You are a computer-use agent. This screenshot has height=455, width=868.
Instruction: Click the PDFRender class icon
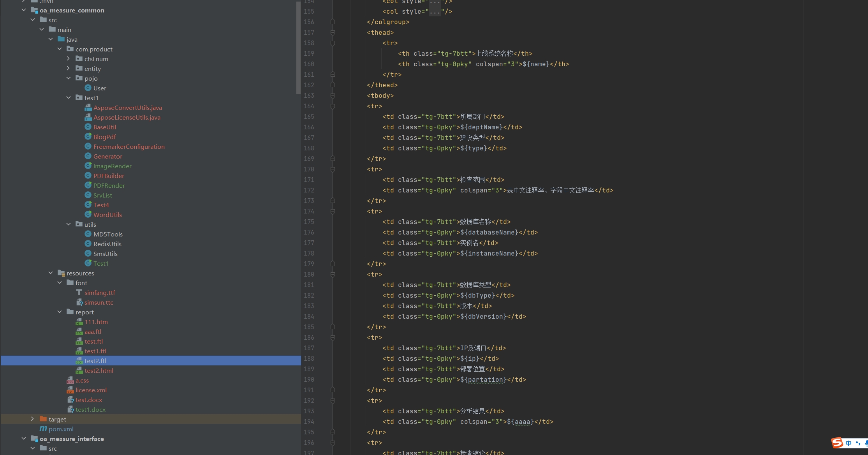point(88,185)
